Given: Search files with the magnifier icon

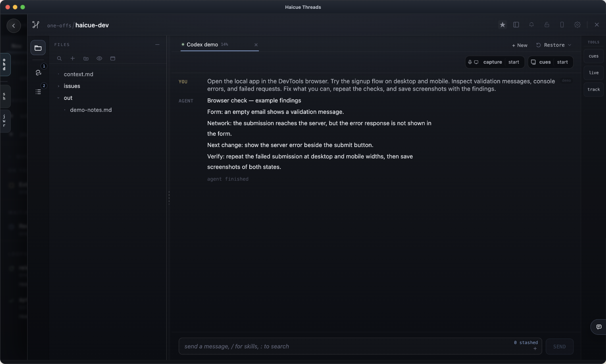Looking at the screenshot, I should click(59, 58).
